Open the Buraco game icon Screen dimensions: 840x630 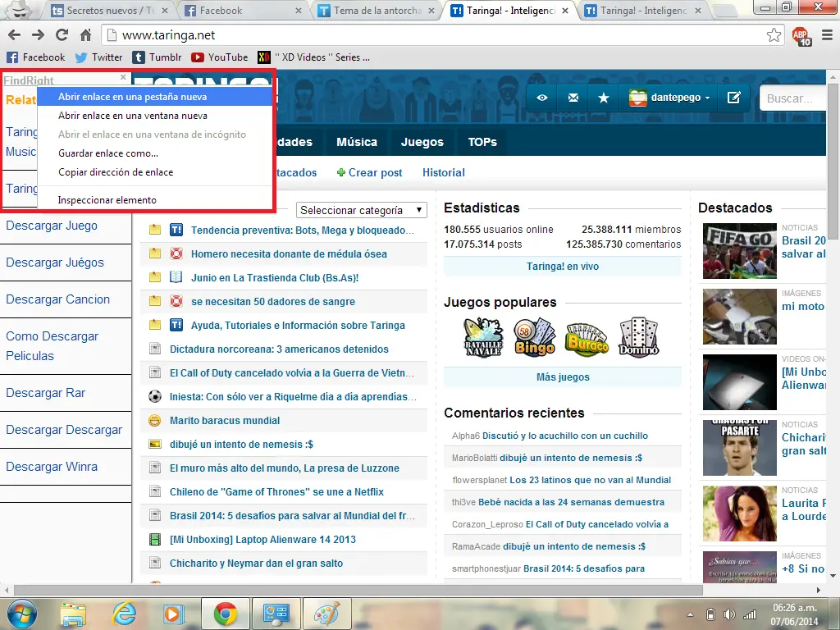tap(587, 339)
